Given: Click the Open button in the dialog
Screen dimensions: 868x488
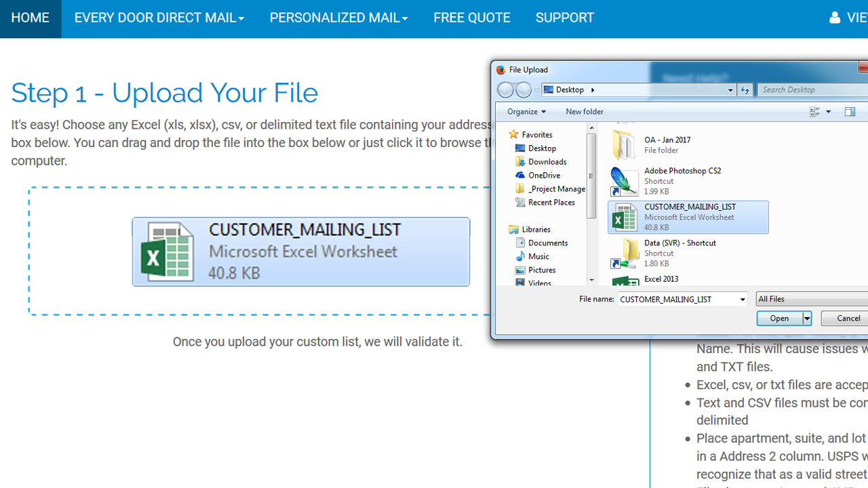Looking at the screenshot, I should [779, 319].
